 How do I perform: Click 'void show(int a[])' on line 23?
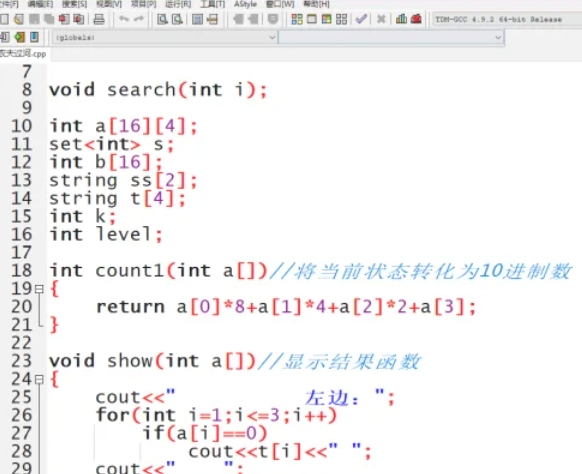coord(153,361)
